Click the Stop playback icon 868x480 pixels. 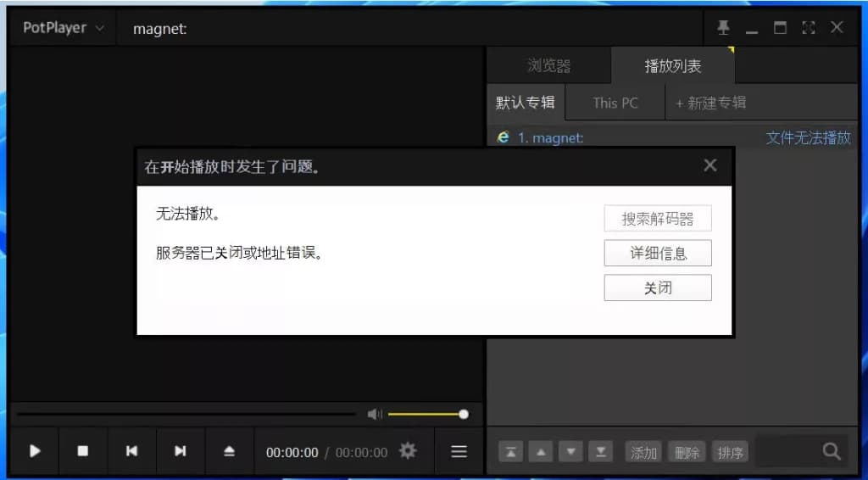click(x=83, y=451)
